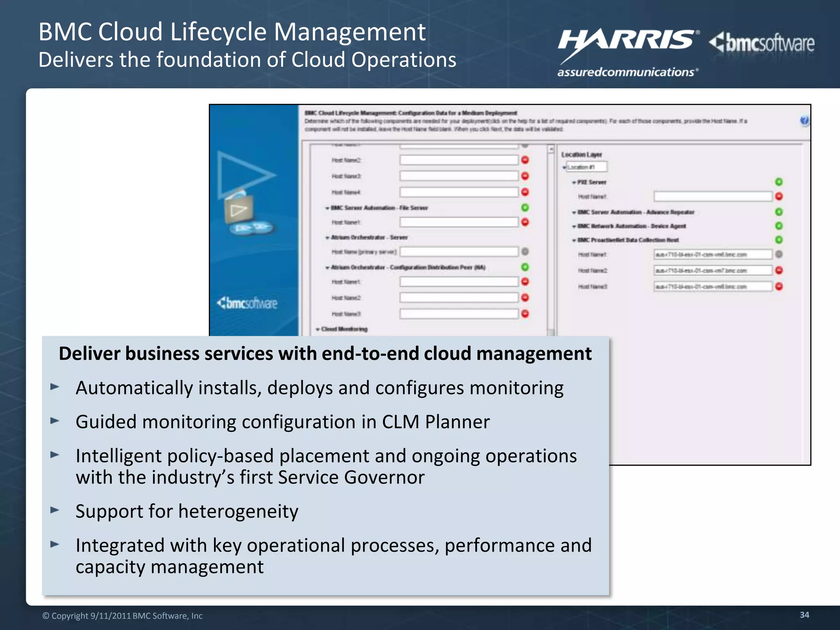840x630 pixels.
Task: Click the ProactiveNet Host Name1 field
Action: pyautogui.click(x=712, y=254)
